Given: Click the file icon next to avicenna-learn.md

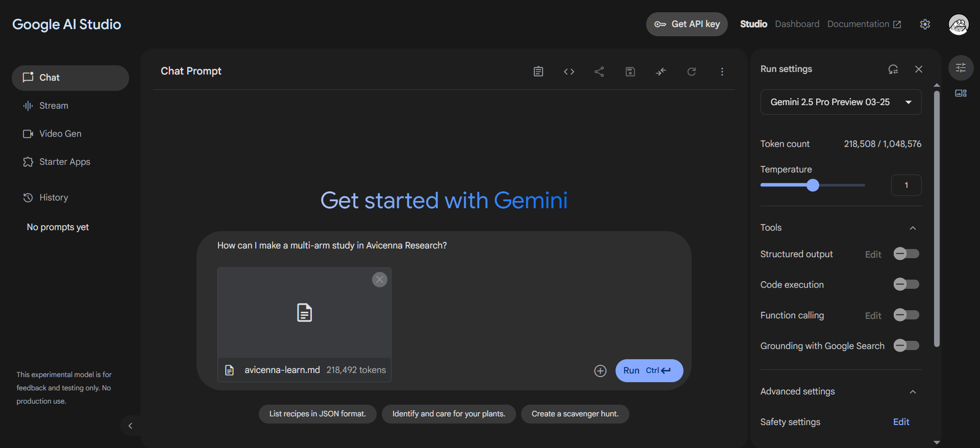Looking at the screenshot, I should [x=229, y=370].
